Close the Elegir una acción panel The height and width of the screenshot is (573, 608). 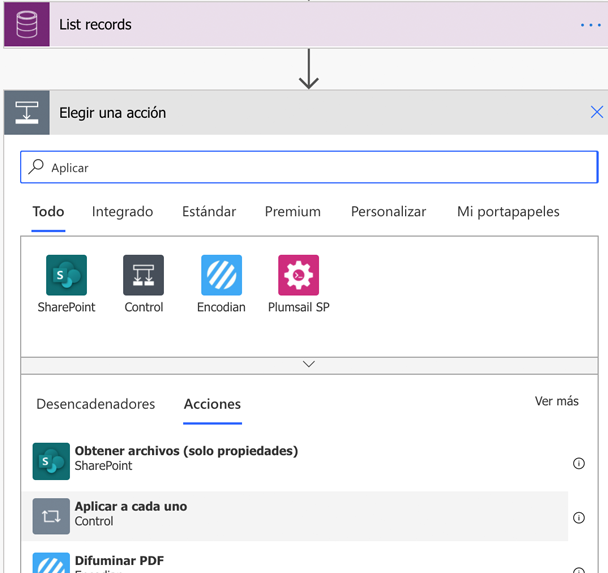[597, 112]
